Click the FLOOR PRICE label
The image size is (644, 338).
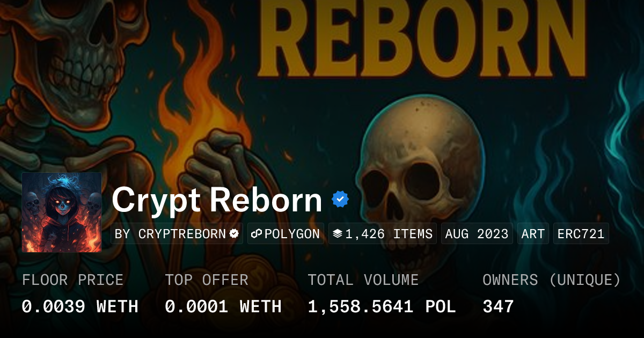(72, 280)
